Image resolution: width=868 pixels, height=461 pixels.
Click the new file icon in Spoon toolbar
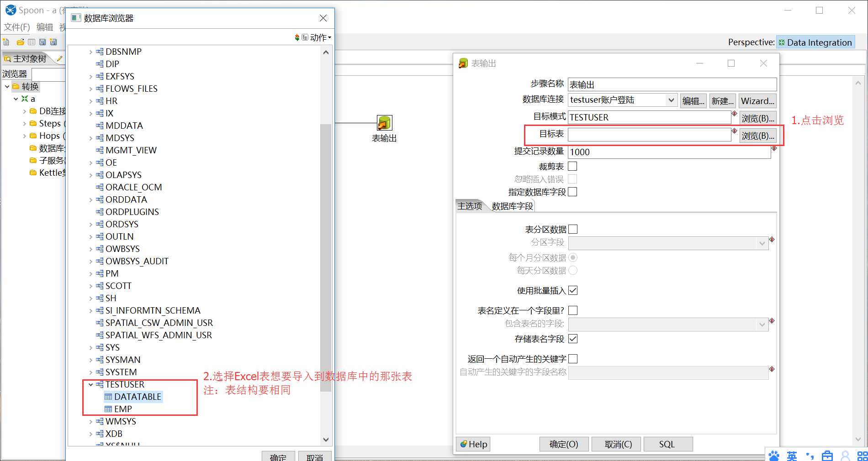[x=6, y=42]
